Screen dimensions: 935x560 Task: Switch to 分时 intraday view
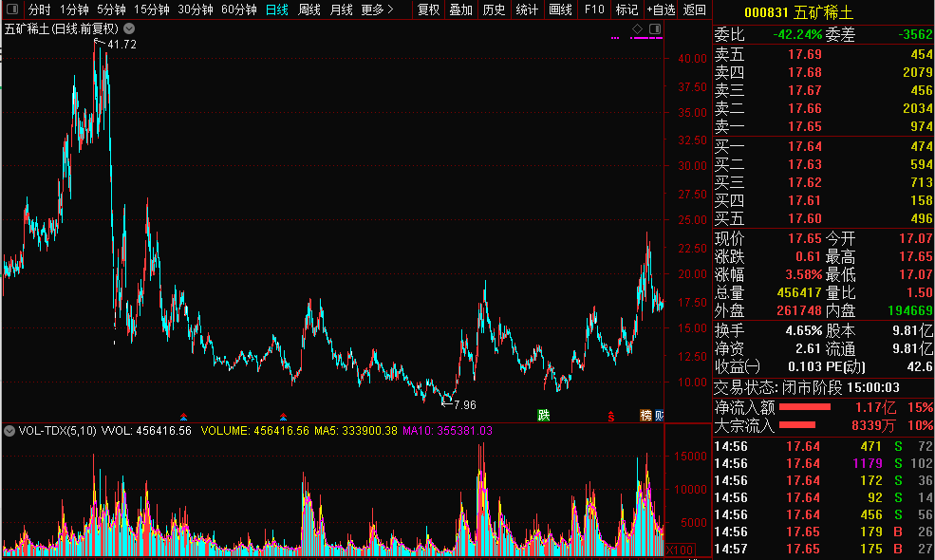pyautogui.click(x=39, y=9)
